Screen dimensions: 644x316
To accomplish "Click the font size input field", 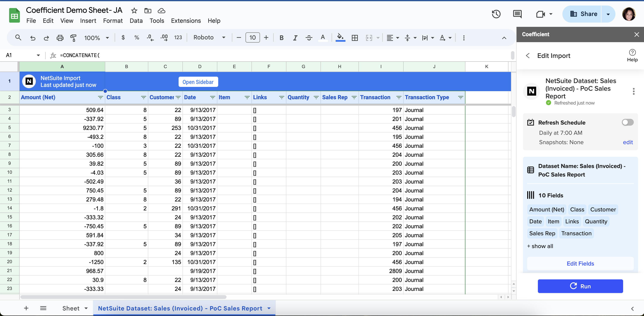I will pos(253,37).
